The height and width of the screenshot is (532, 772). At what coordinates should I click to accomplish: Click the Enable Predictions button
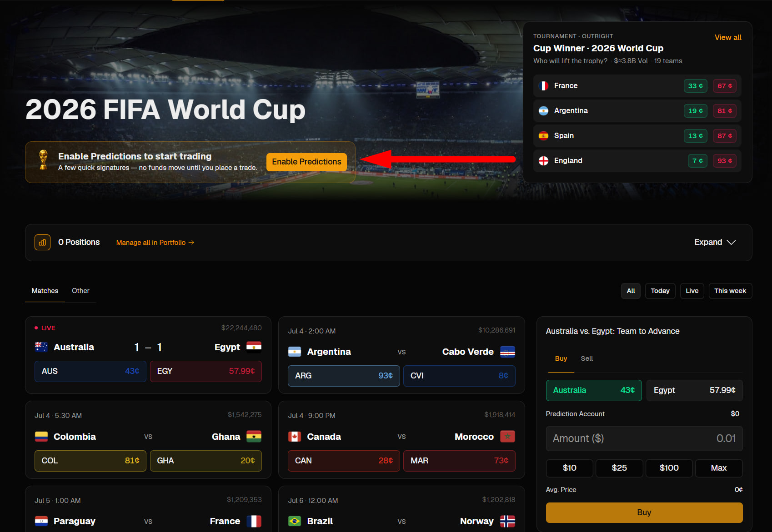pyautogui.click(x=306, y=162)
